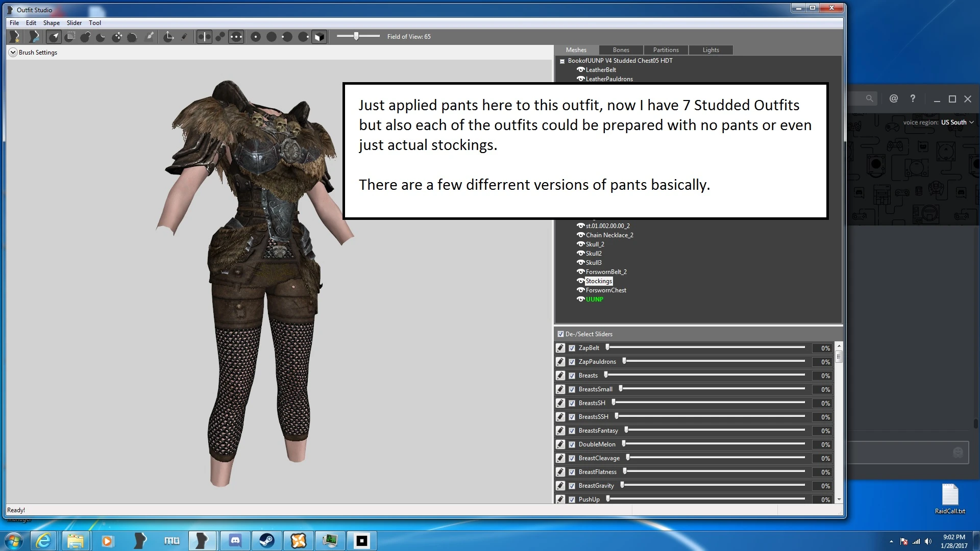Uncheck the BreastCleavage slider checkbox

click(572, 458)
